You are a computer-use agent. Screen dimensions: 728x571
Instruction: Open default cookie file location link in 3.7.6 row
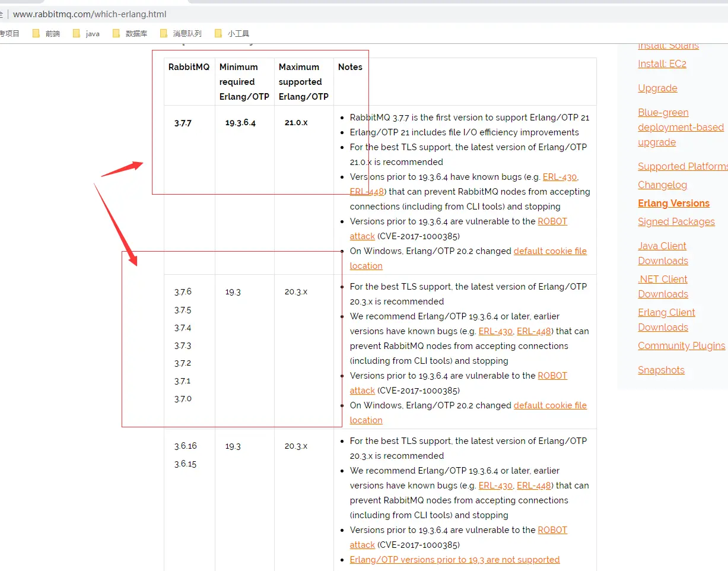(550, 405)
